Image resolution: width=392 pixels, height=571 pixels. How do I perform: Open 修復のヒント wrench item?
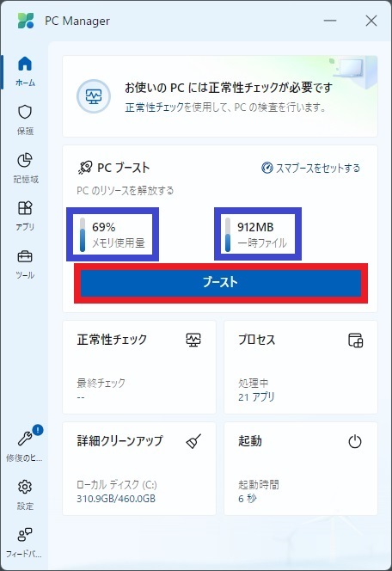click(25, 445)
